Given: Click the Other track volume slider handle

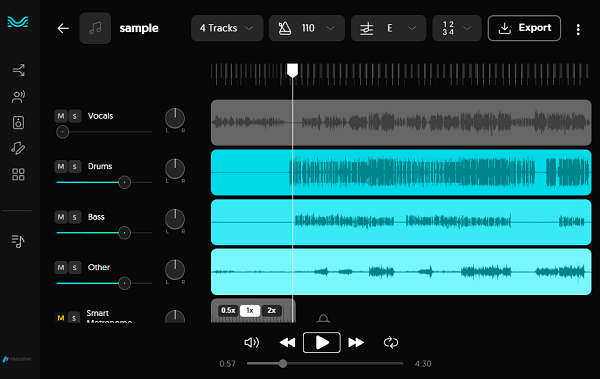Looking at the screenshot, I should pos(124,283).
